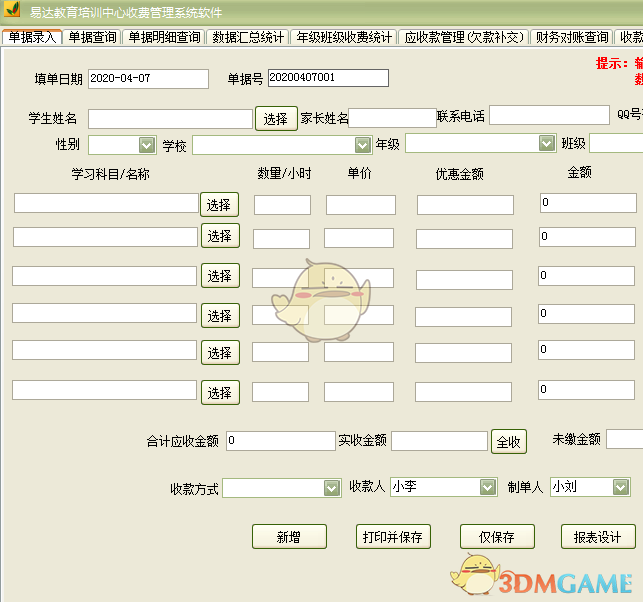Click the 填单日期 date field
Viewport: 643px width, 602px height.
coord(148,79)
